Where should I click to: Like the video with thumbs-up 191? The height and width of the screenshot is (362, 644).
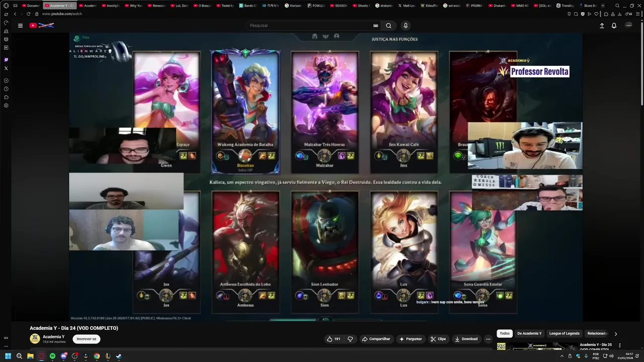click(334, 339)
